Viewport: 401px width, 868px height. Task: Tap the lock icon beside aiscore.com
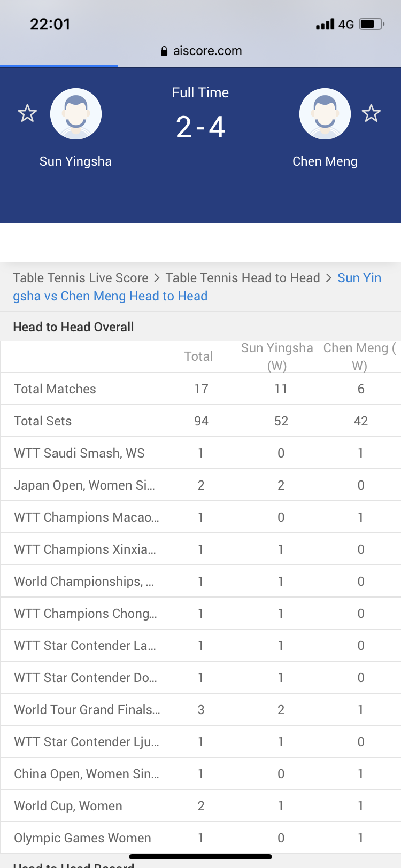pos(164,51)
